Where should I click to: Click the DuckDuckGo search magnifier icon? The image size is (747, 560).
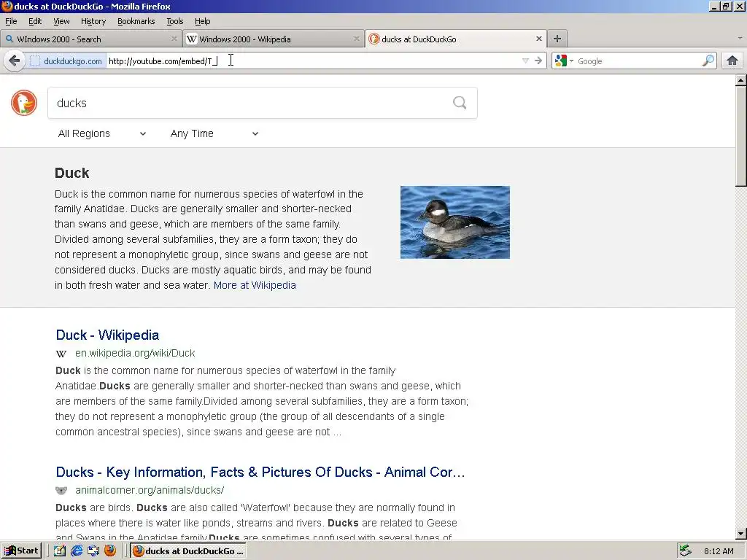click(x=460, y=103)
